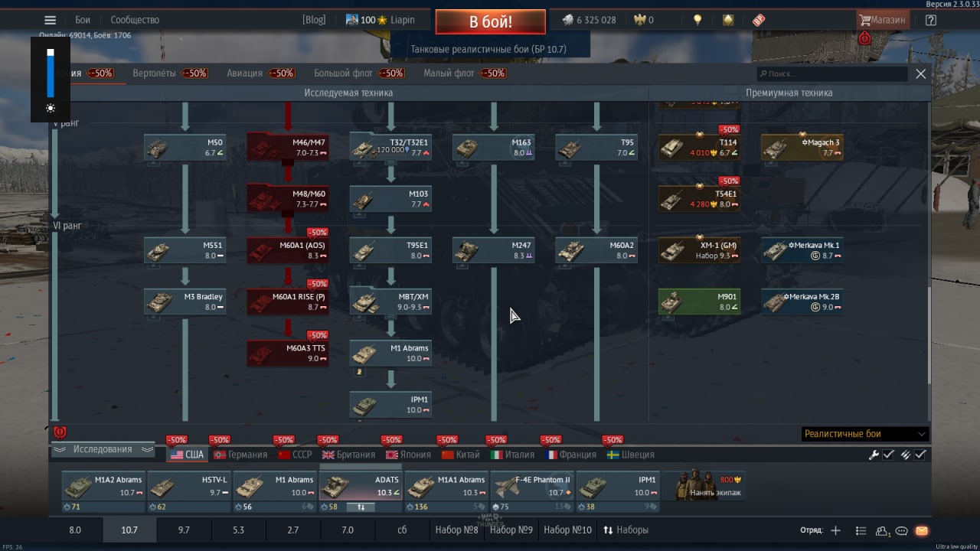
Task: Select the СССР nation tab
Action: [x=295, y=455]
